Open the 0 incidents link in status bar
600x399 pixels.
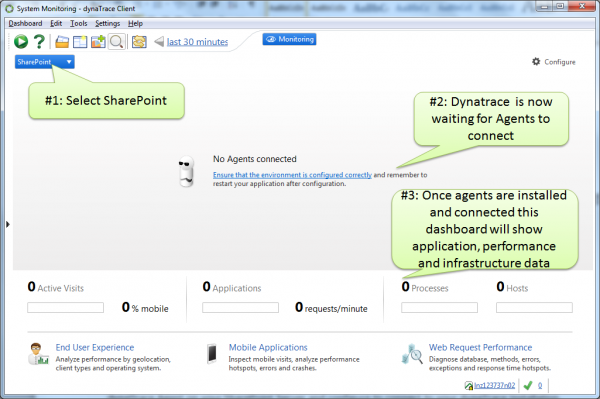540,385
